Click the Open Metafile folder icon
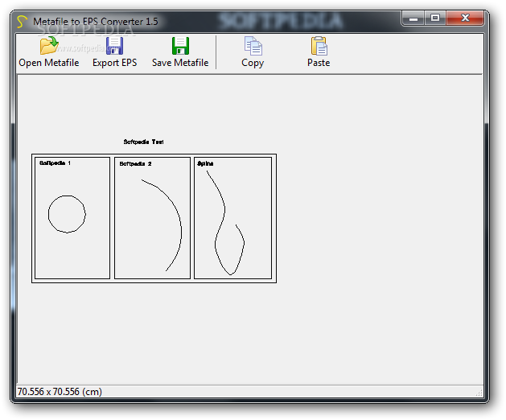This screenshot has height=420, width=506. click(x=49, y=45)
